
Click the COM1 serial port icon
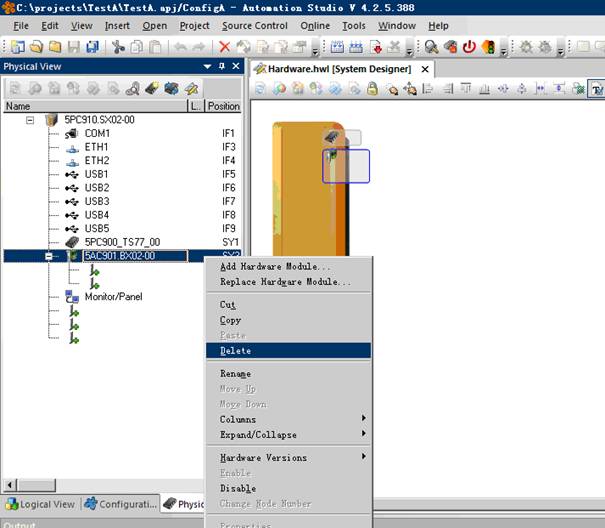pos(72,133)
